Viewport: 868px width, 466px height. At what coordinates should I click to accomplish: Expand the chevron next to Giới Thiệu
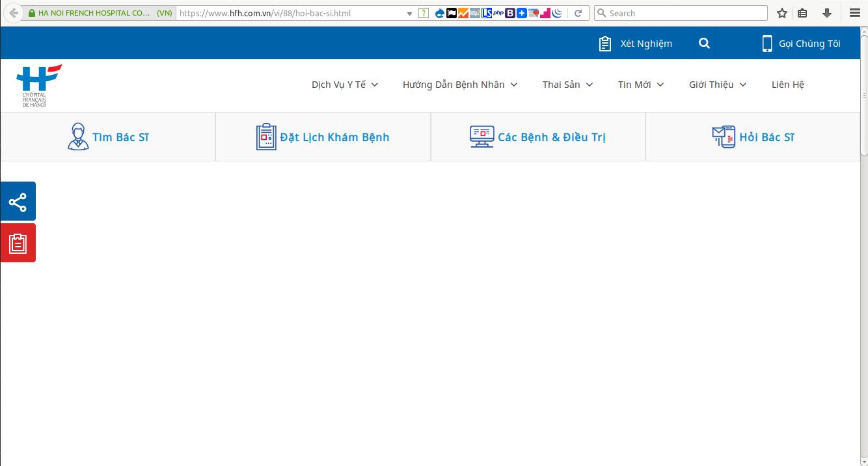[x=743, y=85]
